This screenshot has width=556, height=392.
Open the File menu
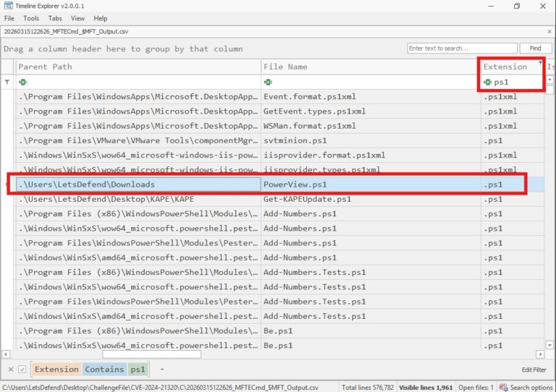9,18
